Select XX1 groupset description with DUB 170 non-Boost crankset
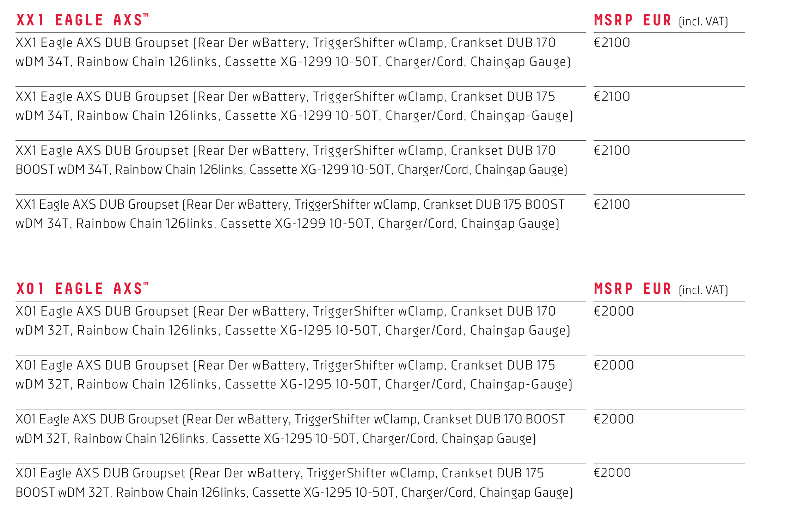The image size is (798, 532). coord(293,52)
